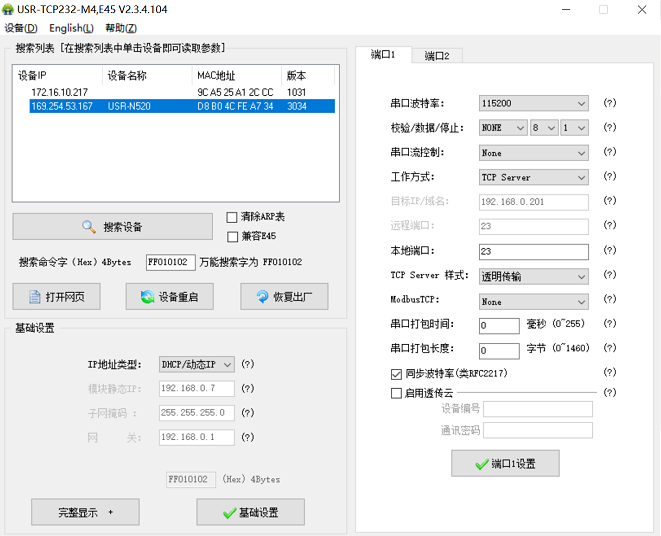Screen dimensions: 661x536
Task: Expand the 工作方式 TCP Server dropdown
Action: click(x=533, y=177)
